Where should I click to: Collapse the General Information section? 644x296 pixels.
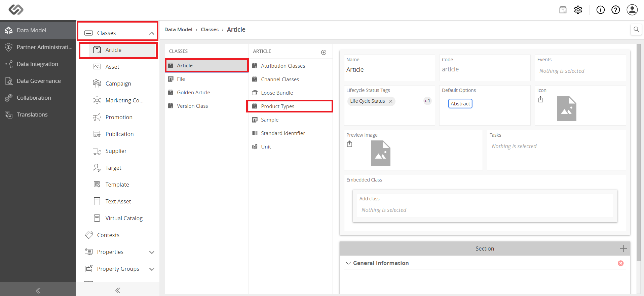pos(348,263)
